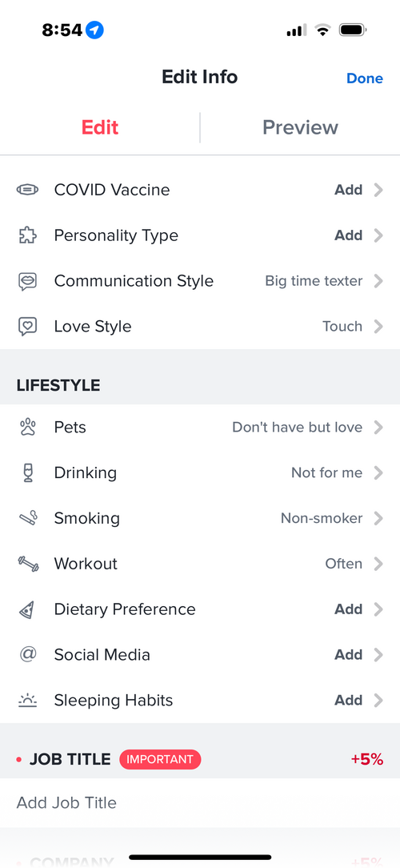Tap Add next to COVID Vaccine

click(x=349, y=190)
